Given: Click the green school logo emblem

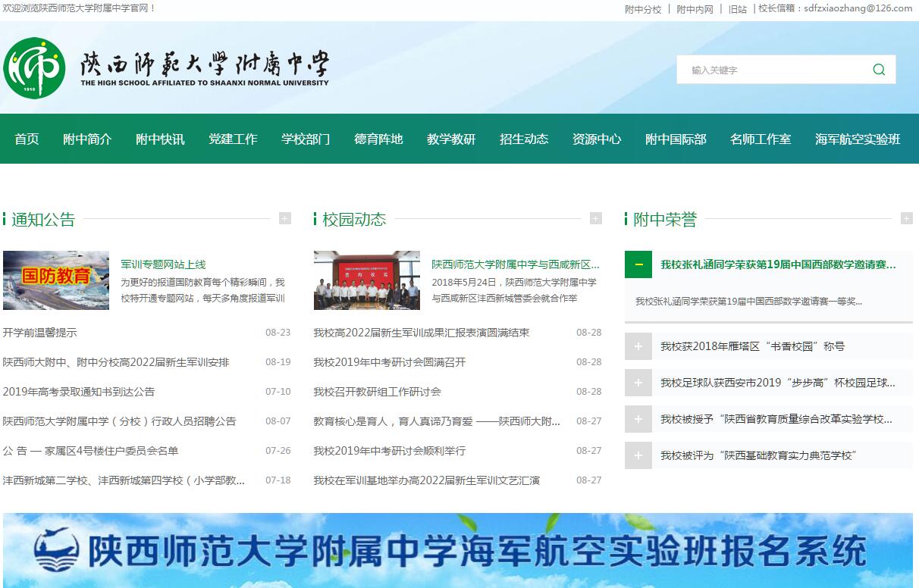Looking at the screenshot, I should click(x=34, y=68).
